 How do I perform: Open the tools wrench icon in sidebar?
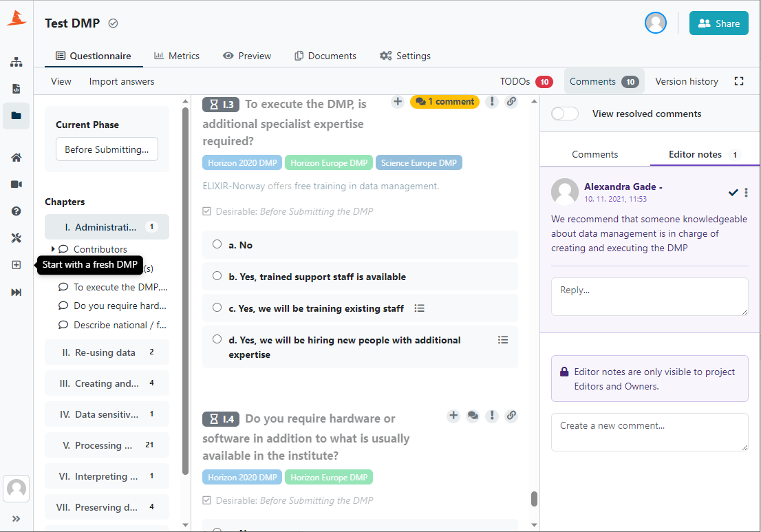pyautogui.click(x=17, y=238)
